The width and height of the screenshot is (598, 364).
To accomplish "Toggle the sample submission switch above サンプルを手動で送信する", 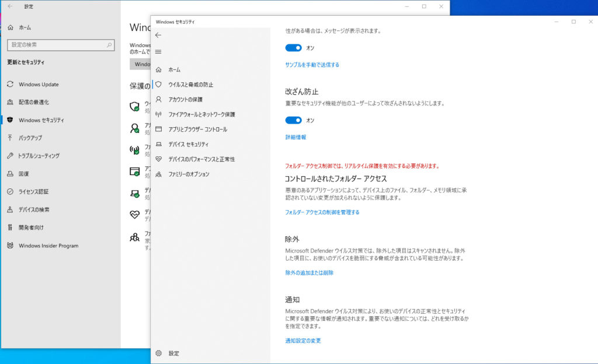I will tap(293, 48).
